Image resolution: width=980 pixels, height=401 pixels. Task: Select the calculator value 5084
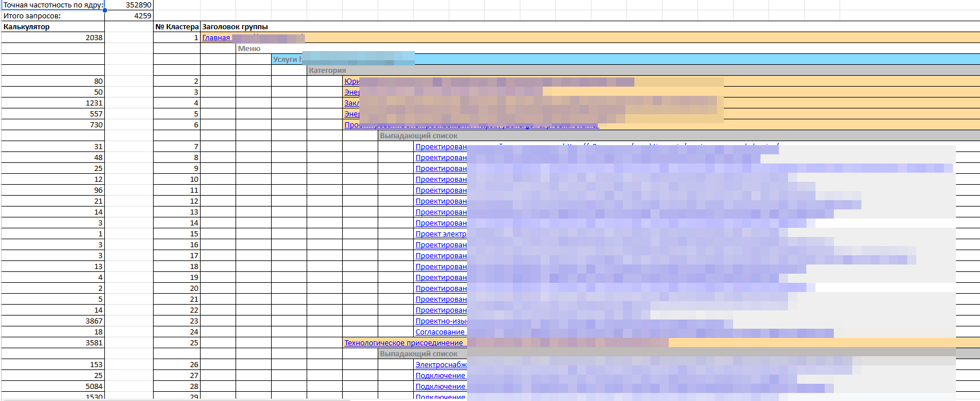(x=53, y=387)
